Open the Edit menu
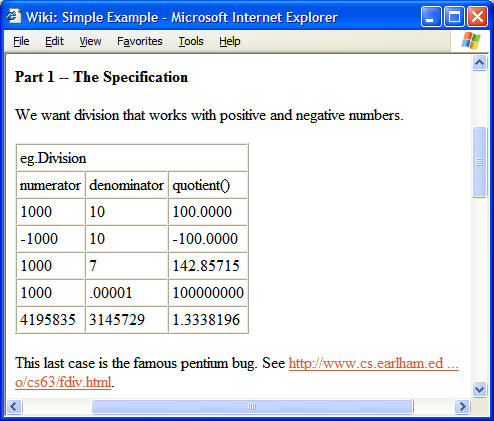Viewport: 494px width, 421px height. click(x=54, y=41)
